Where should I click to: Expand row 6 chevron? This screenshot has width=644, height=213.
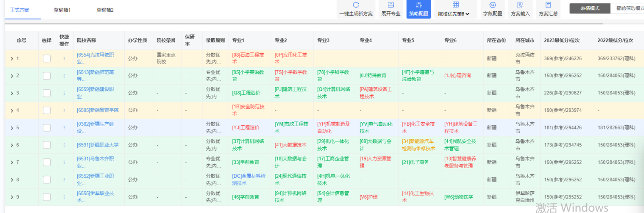[x=12, y=145]
